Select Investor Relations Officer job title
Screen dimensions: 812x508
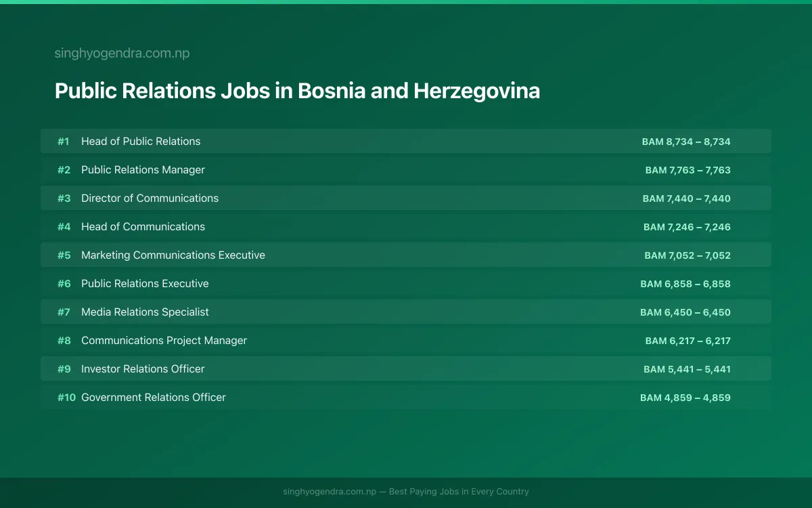(143, 369)
